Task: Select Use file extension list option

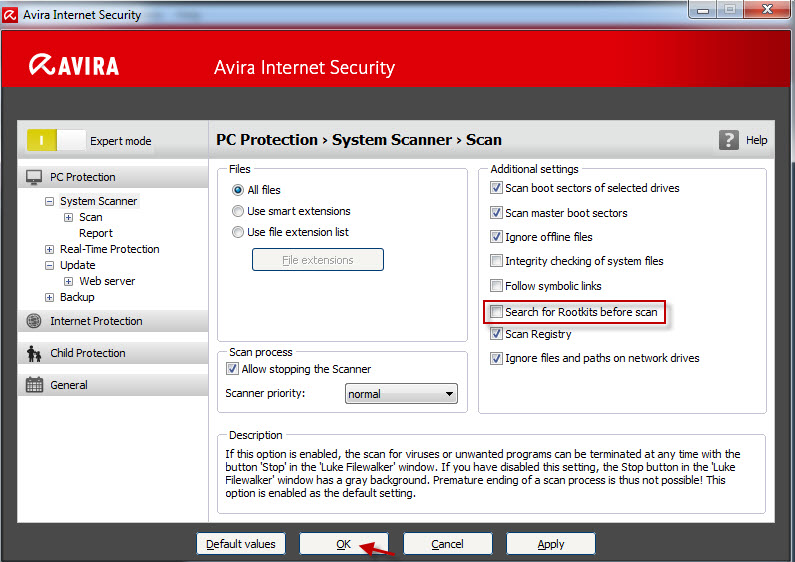Action: 237,232
